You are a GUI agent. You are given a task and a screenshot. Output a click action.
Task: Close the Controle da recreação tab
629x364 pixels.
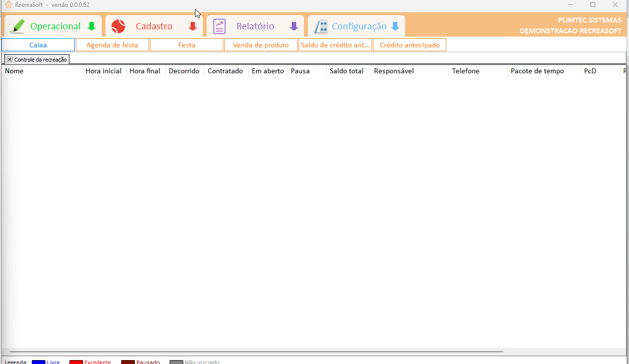[x=10, y=59]
